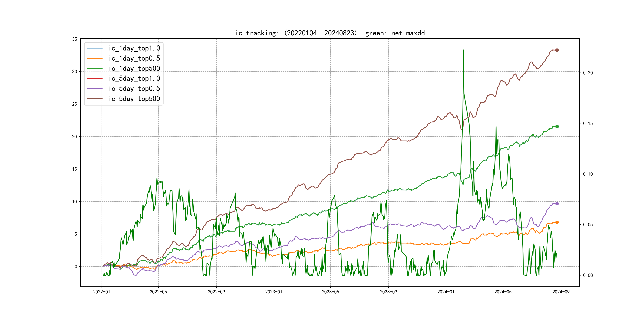The height and width of the screenshot is (322, 644).
Task: Click the right y-axis tick label 0.20
Action: (x=588, y=73)
